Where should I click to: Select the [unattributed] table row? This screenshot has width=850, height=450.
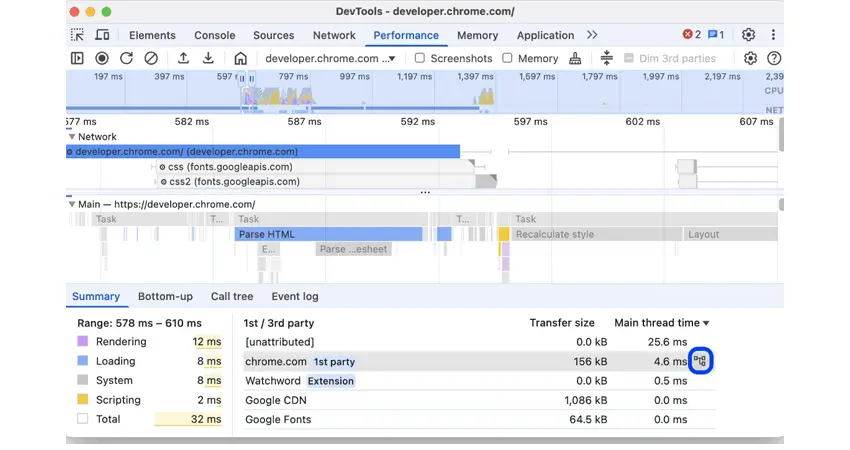pyautogui.click(x=479, y=342)
